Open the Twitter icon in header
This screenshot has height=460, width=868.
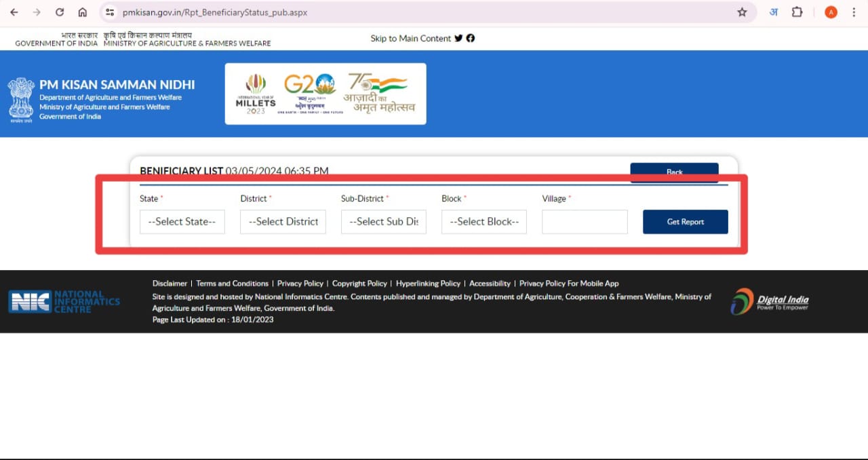(459, 38)
